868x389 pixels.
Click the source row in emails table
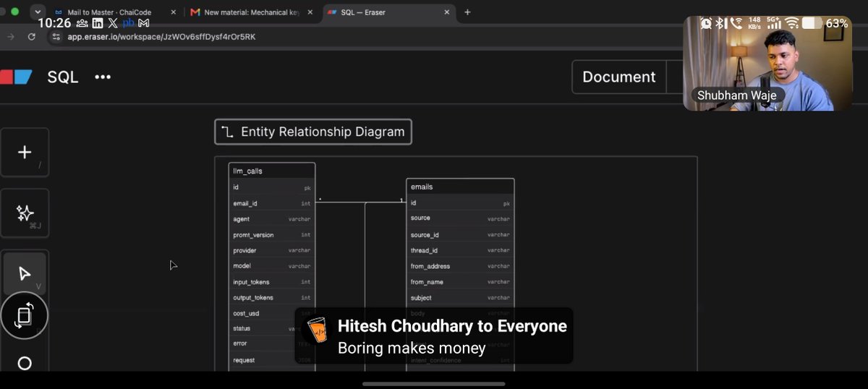460,218
